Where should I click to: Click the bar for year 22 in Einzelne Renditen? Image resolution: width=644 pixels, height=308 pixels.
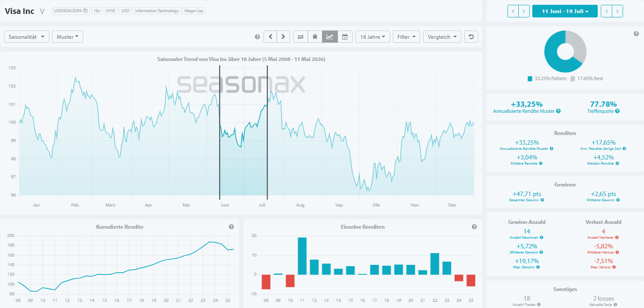tap(435, 264)
